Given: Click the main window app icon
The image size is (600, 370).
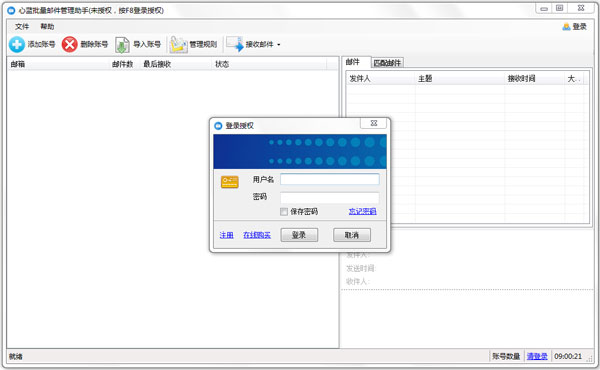Looking at the screenshot, I should [x=11, y=10].
